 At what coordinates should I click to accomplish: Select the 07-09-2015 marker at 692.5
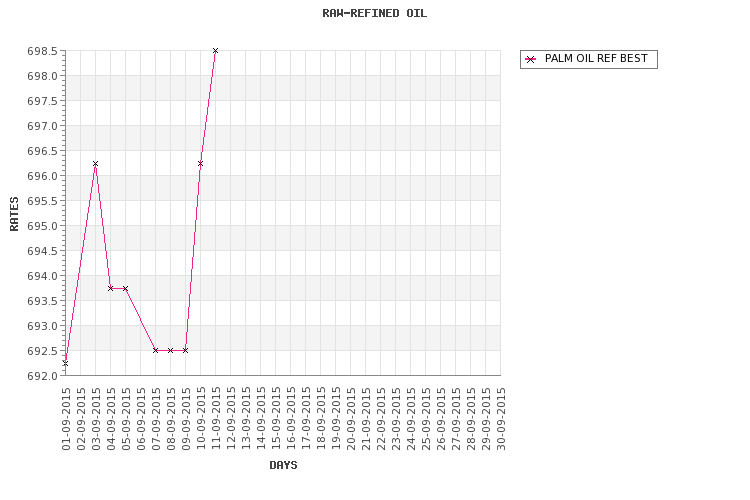(155, 351)
